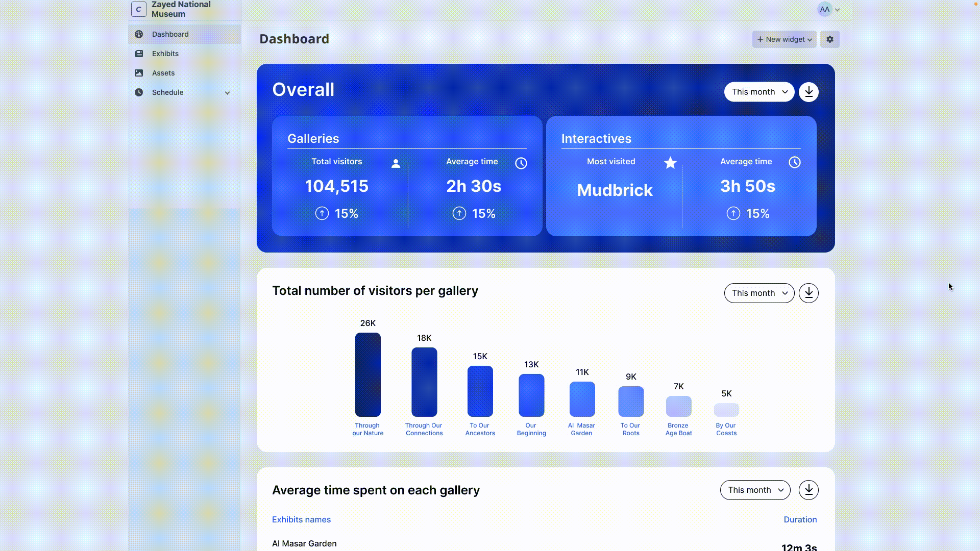Expand the Schedule menu chevron
The image size is (980, 551).
227,93
